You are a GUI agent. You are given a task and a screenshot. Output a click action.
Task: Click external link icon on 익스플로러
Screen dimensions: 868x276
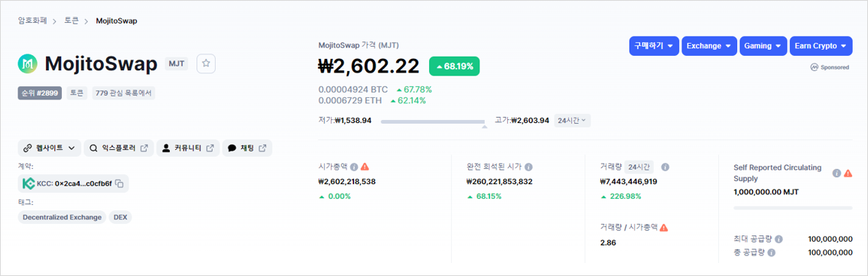click(144, 148)
